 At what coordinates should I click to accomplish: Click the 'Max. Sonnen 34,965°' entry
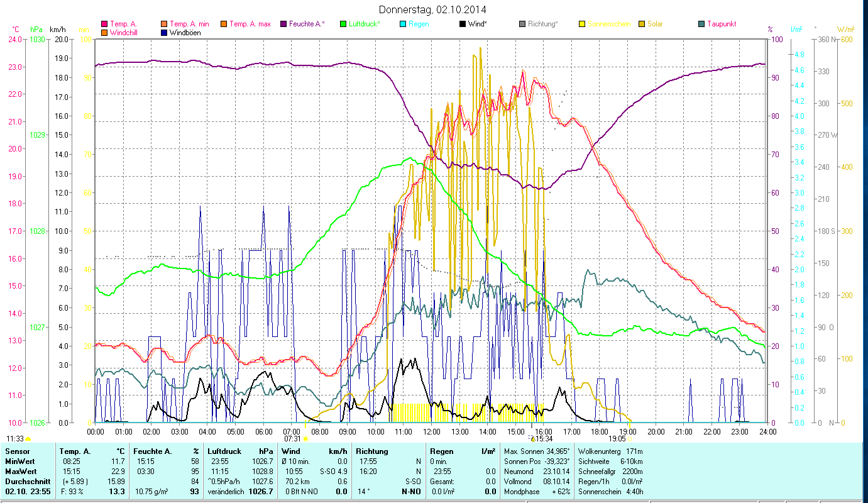[x=537, y=451]
